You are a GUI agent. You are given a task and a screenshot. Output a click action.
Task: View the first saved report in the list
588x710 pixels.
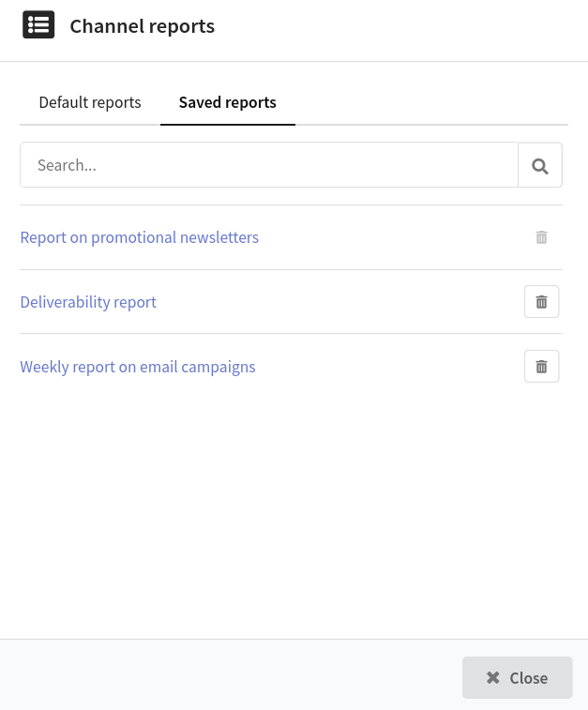140,237
